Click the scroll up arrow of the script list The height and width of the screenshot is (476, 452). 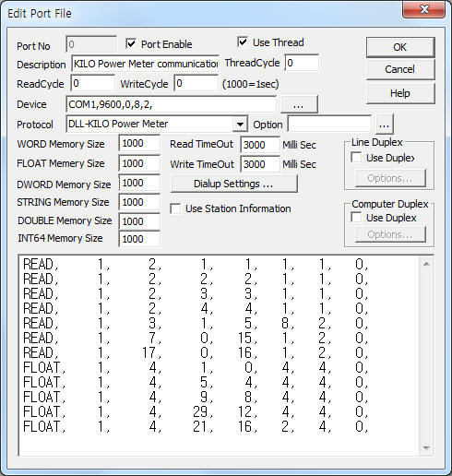pos(426,264)
